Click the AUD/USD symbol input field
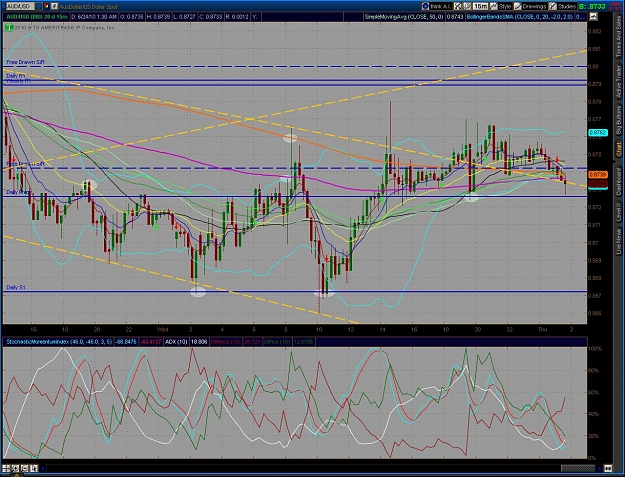Screen dimensions: 625x477 click(20, 6)
